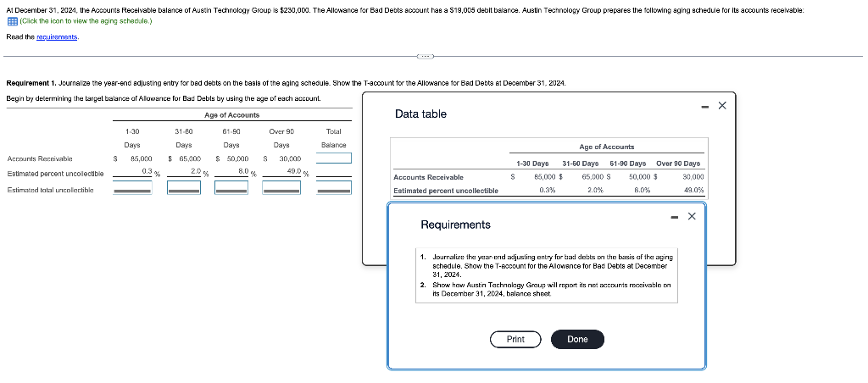Screen dimensions: 868x383
Task: Select the 'Requirement 1.' instruction text
Action: tap(285, 83)
